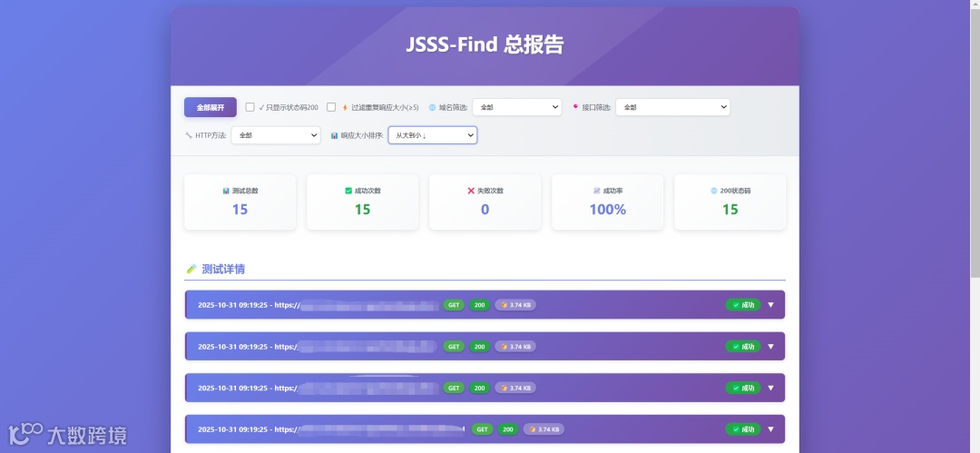Click the lightning icon beside 过滤重复响应大小

click(x=345, y=108)
